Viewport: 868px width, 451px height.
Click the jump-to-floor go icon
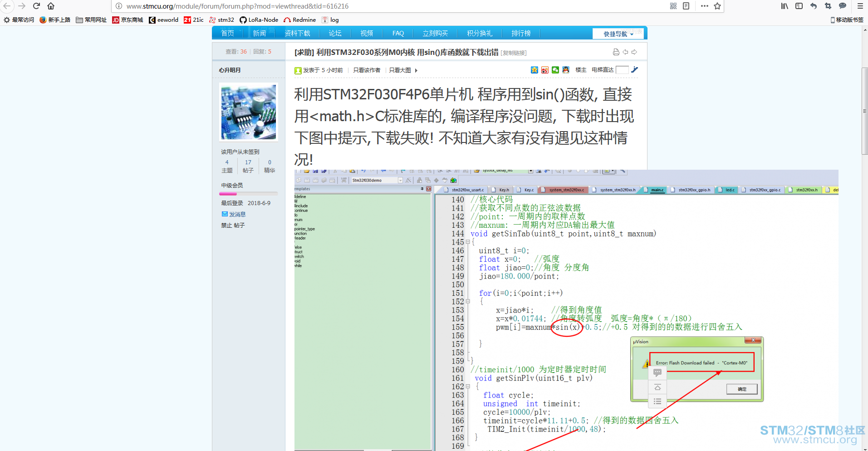pyautogui.click(x=634, y=69)
